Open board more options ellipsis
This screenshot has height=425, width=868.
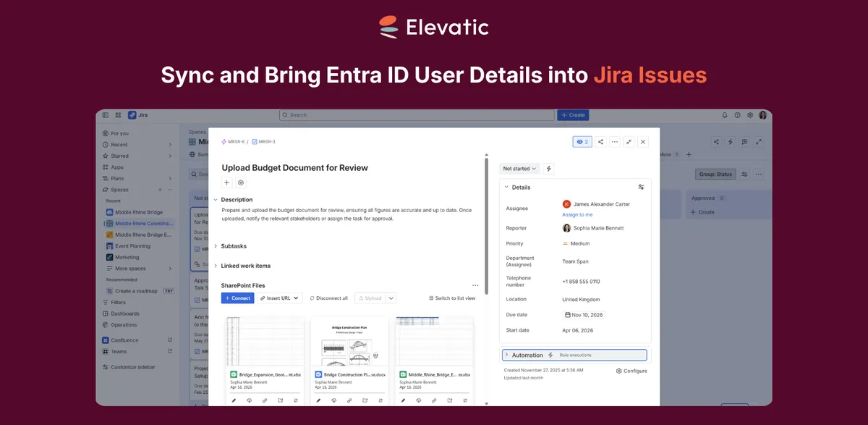coord(758,174)
